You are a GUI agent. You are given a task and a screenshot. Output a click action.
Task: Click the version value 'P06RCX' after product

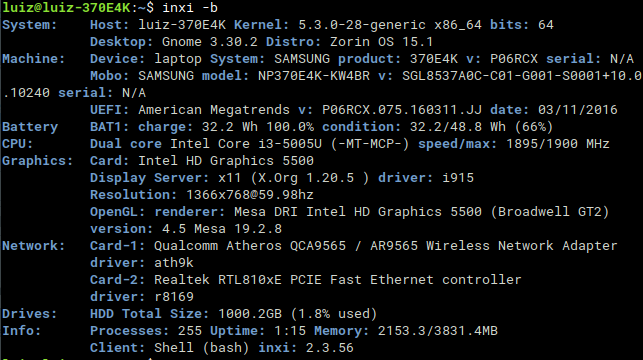pyautogui.click(x=514, y=59)
